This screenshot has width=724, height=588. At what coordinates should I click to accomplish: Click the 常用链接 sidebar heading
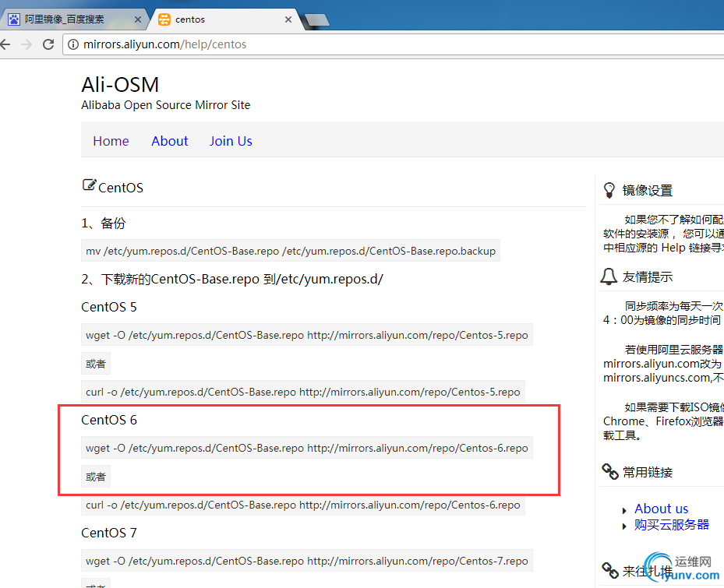coord(648,472)
